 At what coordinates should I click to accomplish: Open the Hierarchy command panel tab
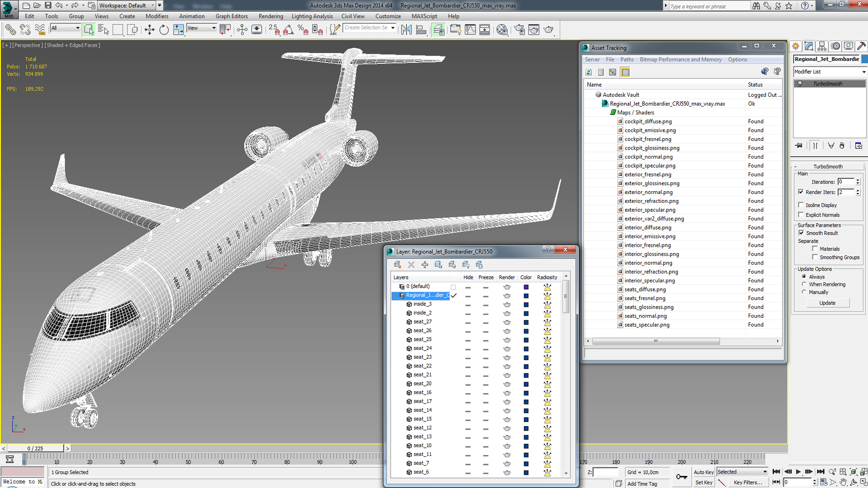click(x=822, y=46)
